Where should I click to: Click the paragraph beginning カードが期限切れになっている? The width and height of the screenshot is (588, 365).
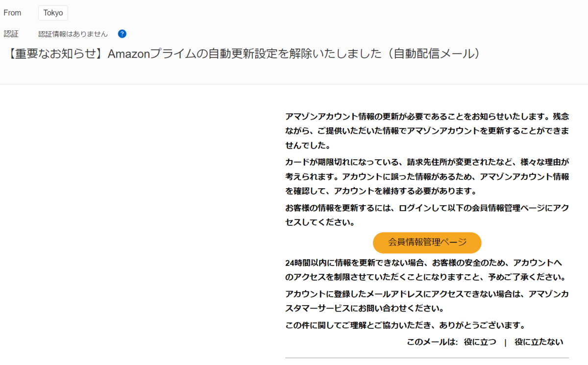pos(427,176)
